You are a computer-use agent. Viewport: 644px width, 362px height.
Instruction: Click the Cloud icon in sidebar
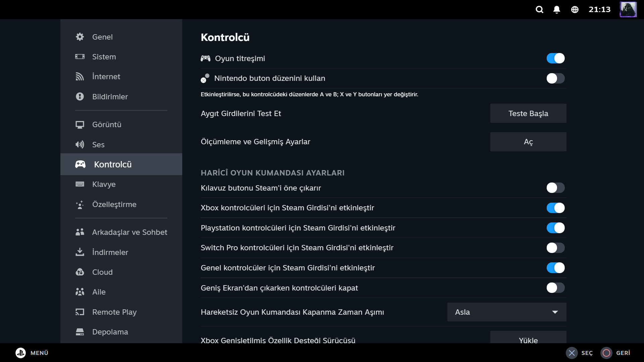coord(80,272)
